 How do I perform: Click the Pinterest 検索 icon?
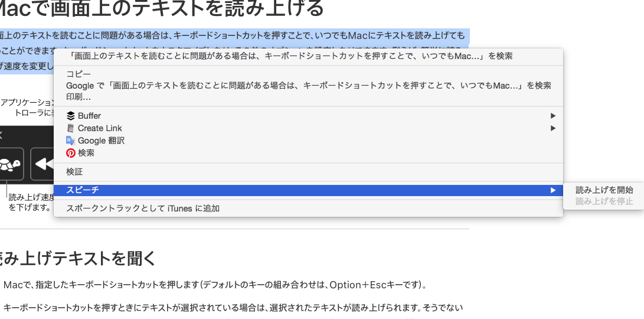(71, 153)
